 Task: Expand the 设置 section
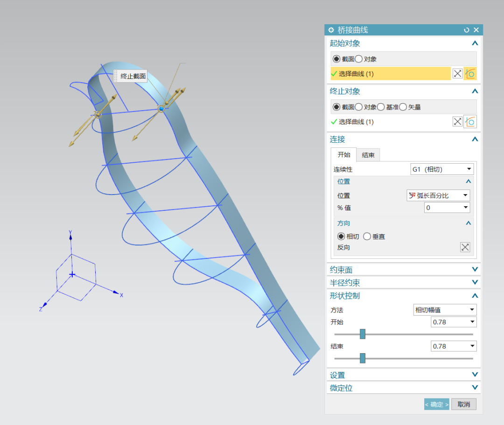click(475, 375)
